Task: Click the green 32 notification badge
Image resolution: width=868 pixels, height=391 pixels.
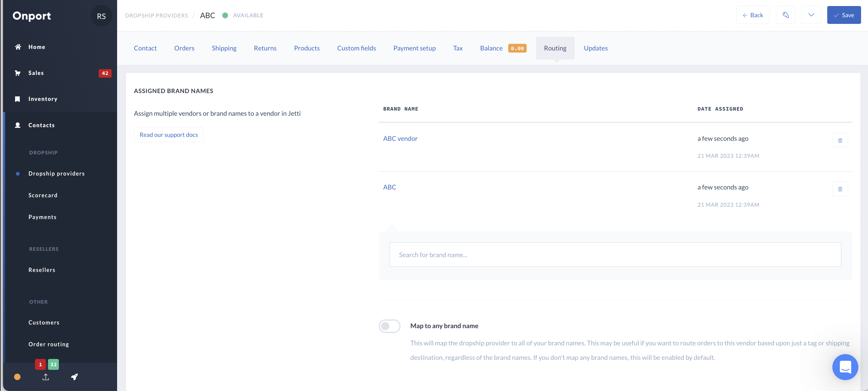Action: click(53, 364)
